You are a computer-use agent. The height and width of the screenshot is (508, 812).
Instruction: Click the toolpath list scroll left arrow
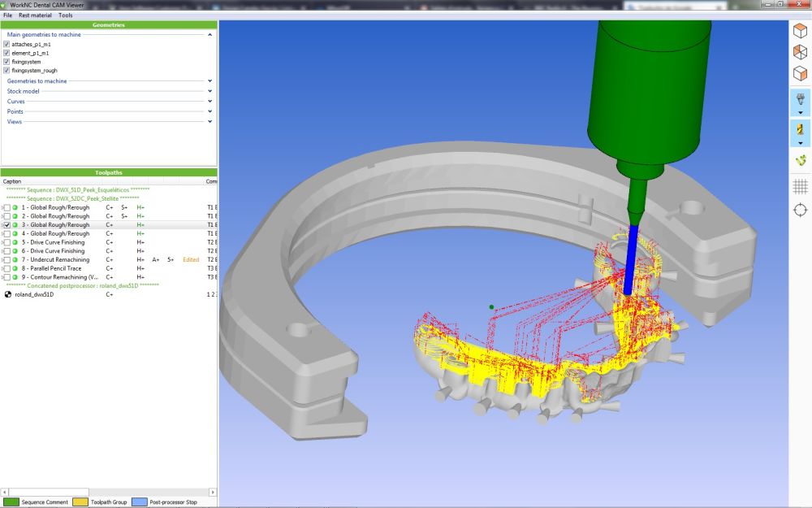(5, 492)
